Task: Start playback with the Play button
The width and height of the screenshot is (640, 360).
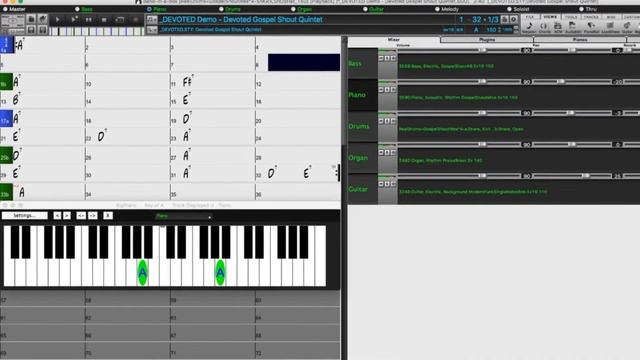Action: pos(58,19)
